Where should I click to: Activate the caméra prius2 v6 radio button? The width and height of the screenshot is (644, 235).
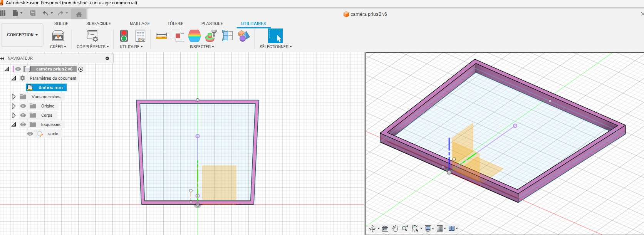click(81, 69)
